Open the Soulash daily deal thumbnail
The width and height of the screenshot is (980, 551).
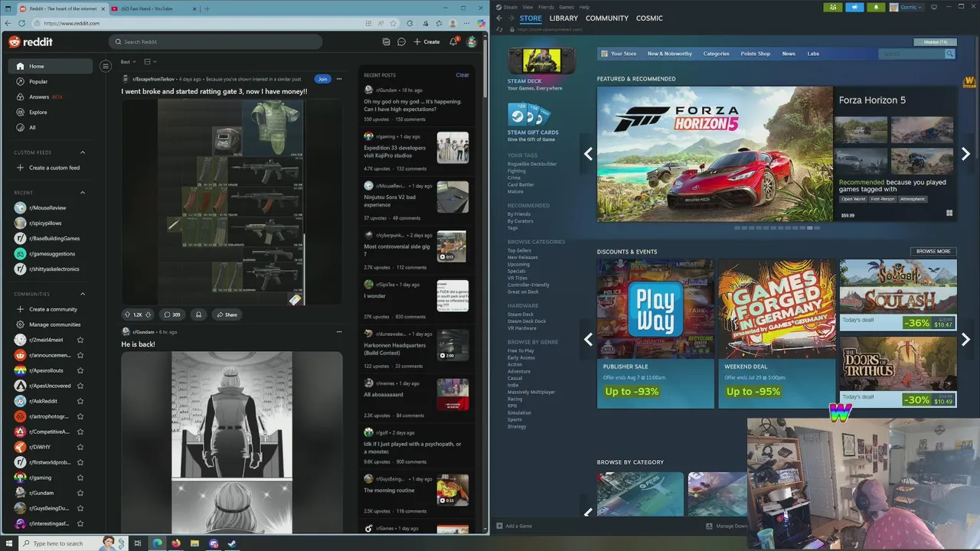tap(898, 287)
